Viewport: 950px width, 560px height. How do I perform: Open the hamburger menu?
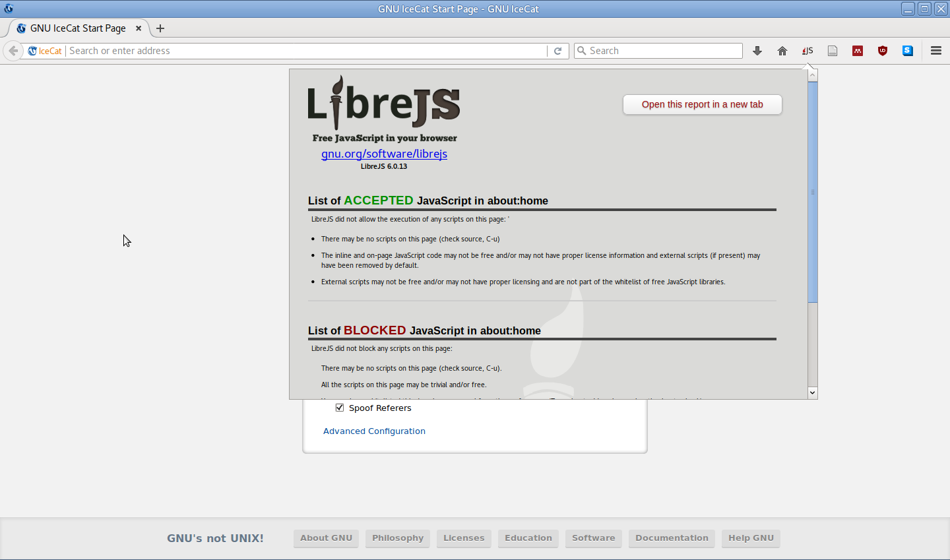tap(935, 51)
